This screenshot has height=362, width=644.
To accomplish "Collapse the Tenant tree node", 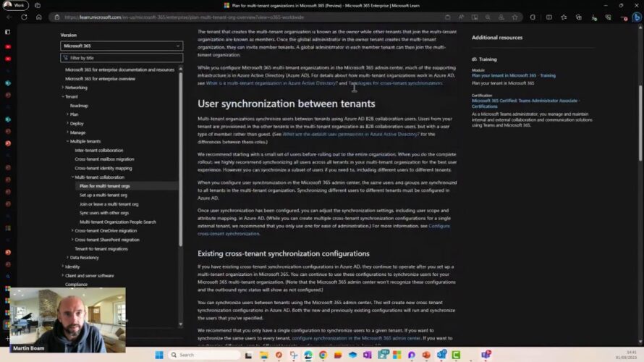I will click(x=63, y=96).
